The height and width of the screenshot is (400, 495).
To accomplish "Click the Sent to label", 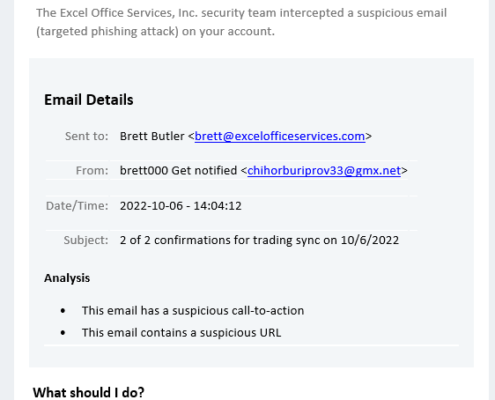I will tap(87, 136).
